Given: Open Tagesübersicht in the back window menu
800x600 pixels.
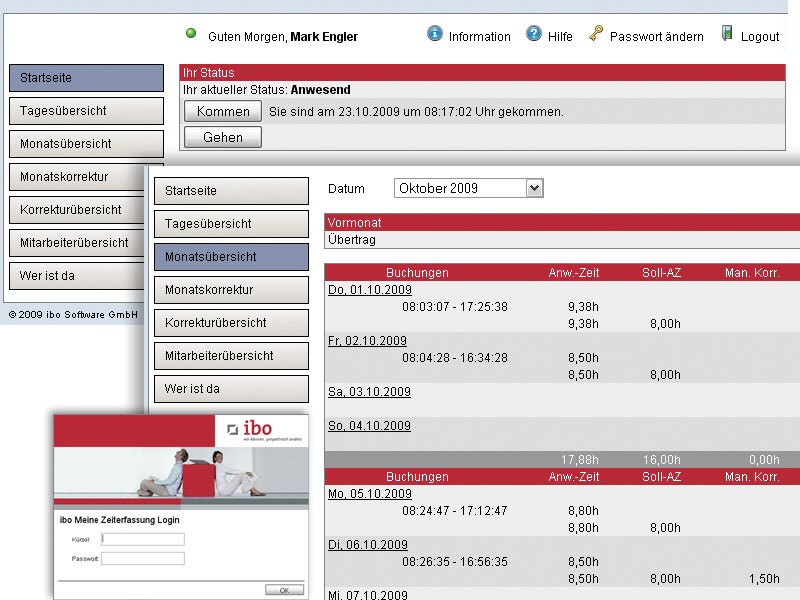Looking at the screenshot, I should (x=86, y=111).
